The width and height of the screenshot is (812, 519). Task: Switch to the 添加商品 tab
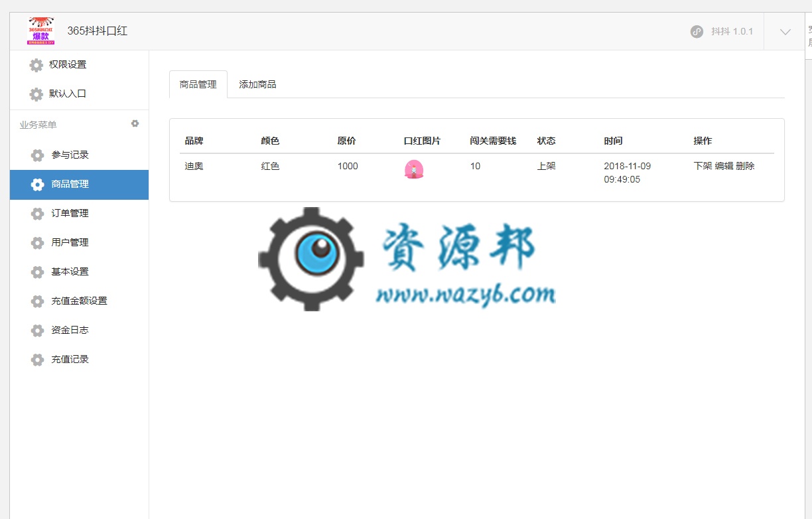(x=257, y=84)
